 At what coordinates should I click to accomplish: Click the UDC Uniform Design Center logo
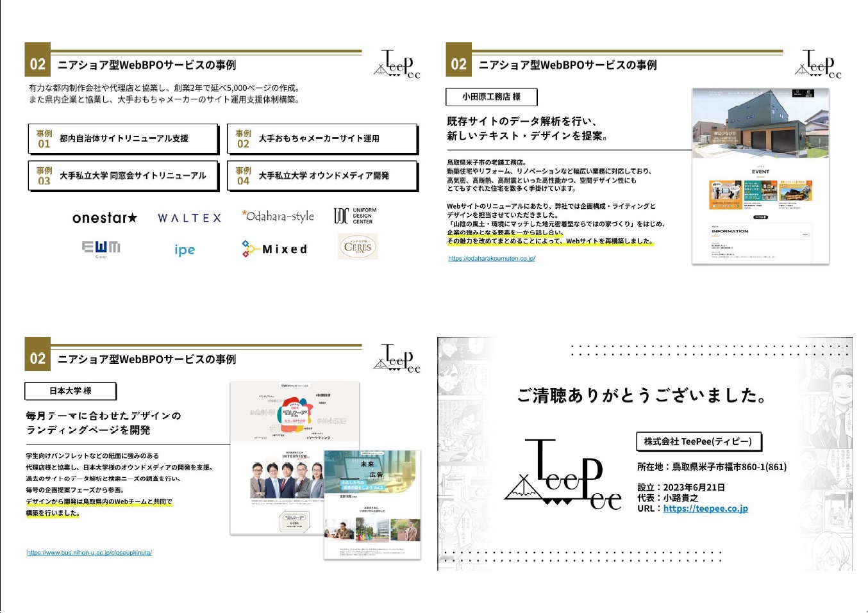click(355, 216)
